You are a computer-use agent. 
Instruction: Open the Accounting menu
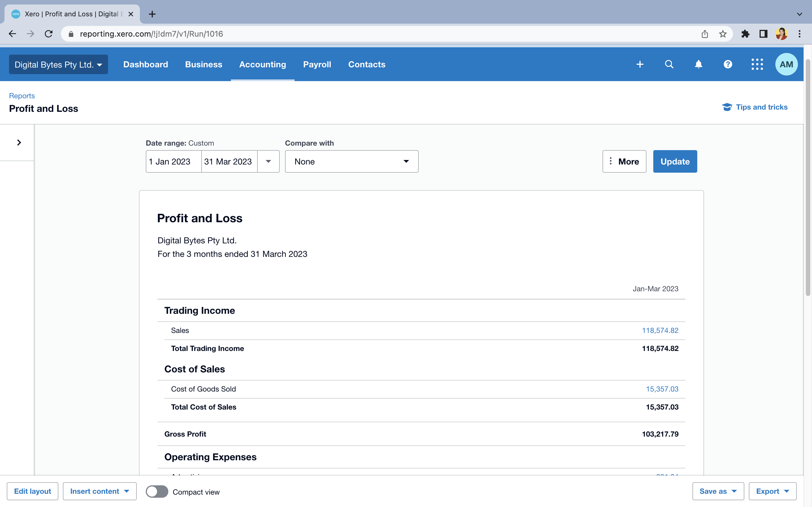point(262,65)
